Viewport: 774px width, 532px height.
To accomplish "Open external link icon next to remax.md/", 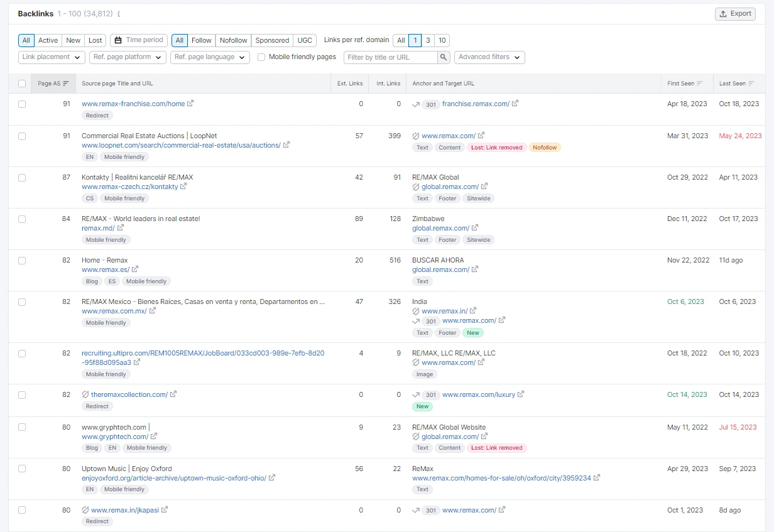I will click(x=120, y=228).
